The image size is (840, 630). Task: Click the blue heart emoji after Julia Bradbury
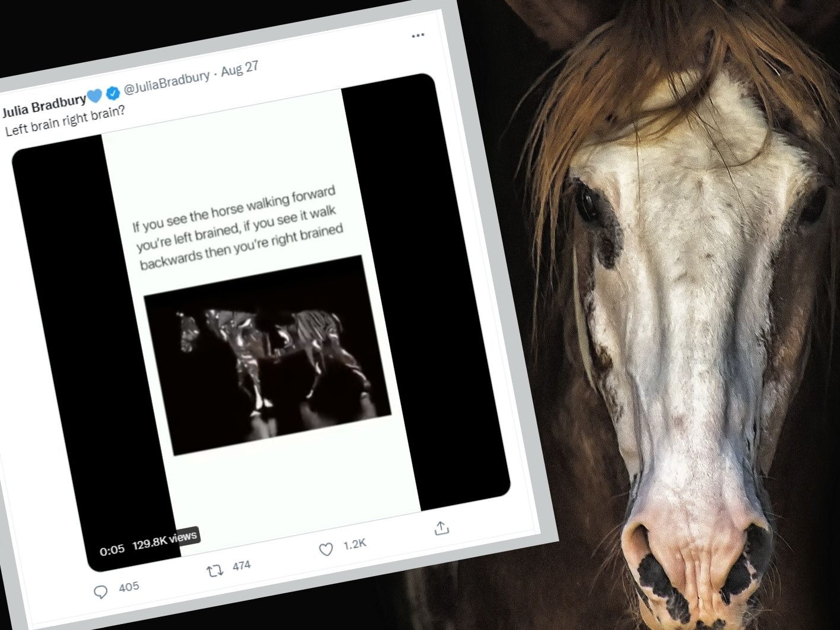click(x=96, y=96)
